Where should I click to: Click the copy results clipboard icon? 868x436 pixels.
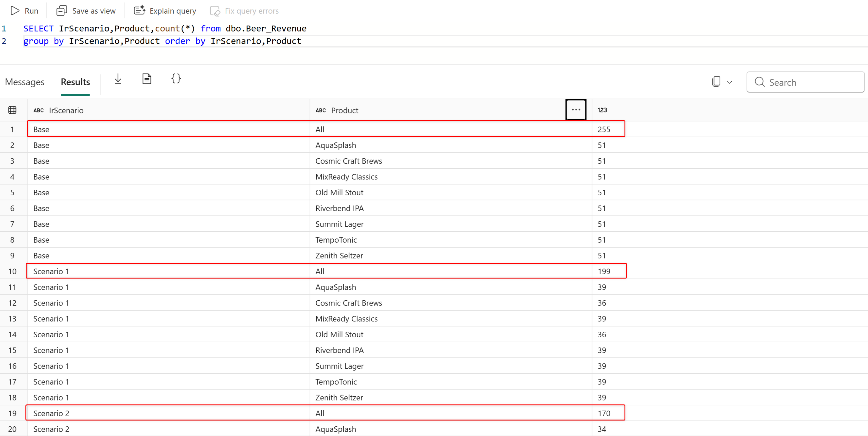pos(716,82)
